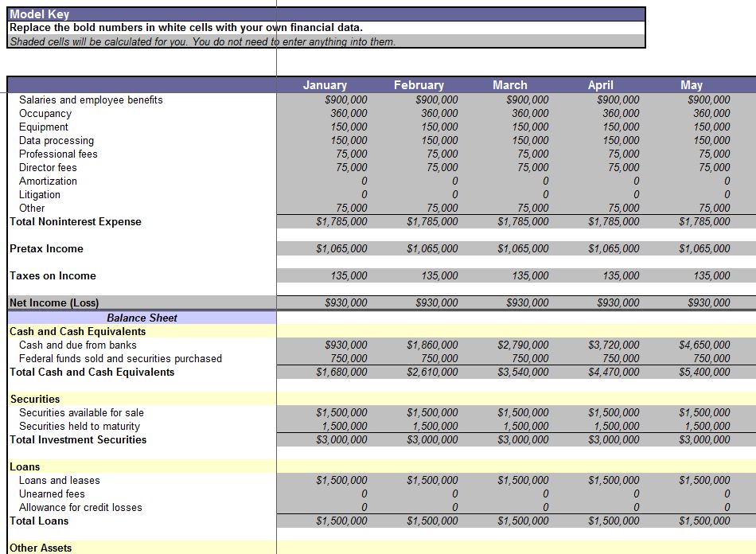Select the Securities available for sale label

(81, 413)
